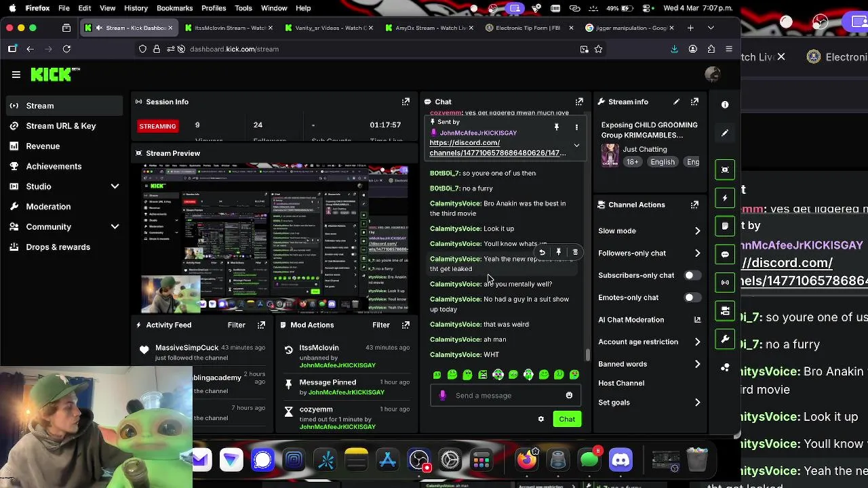This screenshot has height=488, width=868.
Task: Open the Stream sidebar item
Action: (x=64, y=106)
